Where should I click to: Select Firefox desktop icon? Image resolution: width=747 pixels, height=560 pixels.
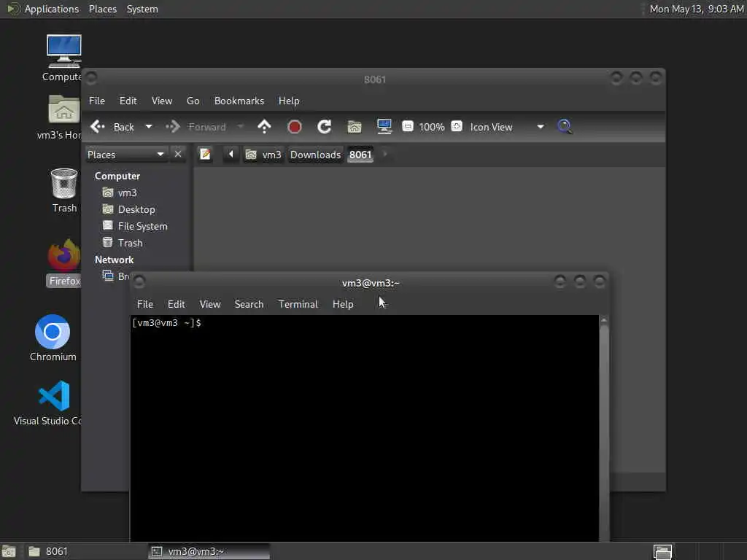point(64,262)
